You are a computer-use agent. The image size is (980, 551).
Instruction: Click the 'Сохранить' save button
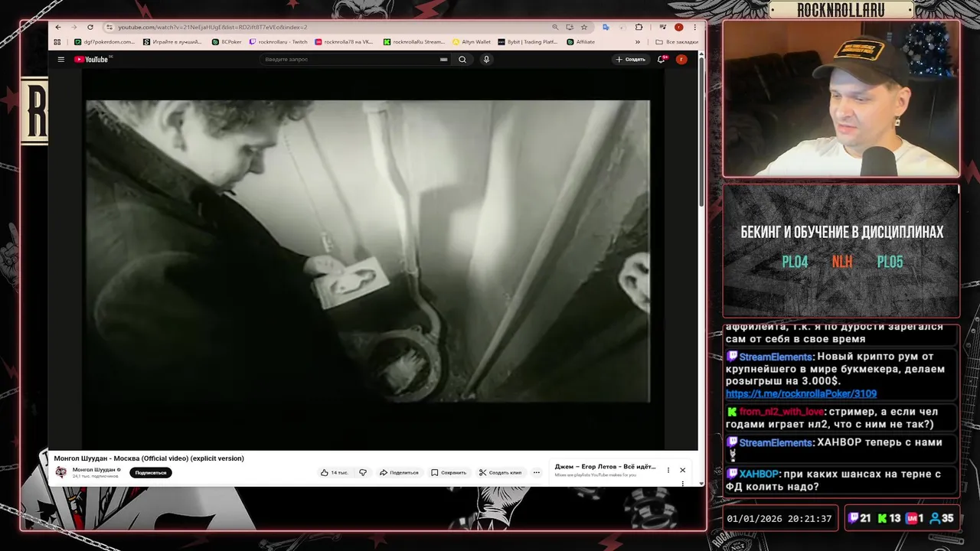tap(449, 473)
